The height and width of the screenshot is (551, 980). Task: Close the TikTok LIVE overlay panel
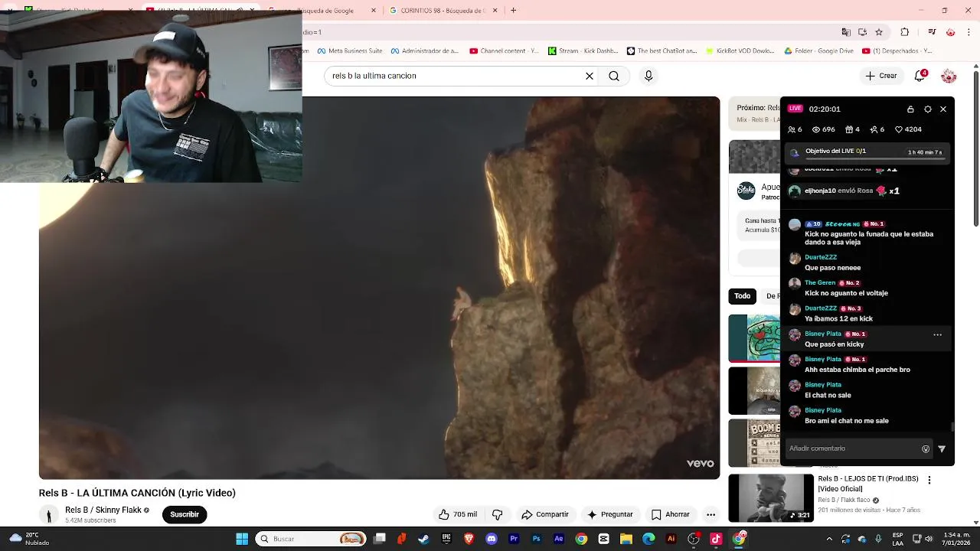[x=943, y=109]
